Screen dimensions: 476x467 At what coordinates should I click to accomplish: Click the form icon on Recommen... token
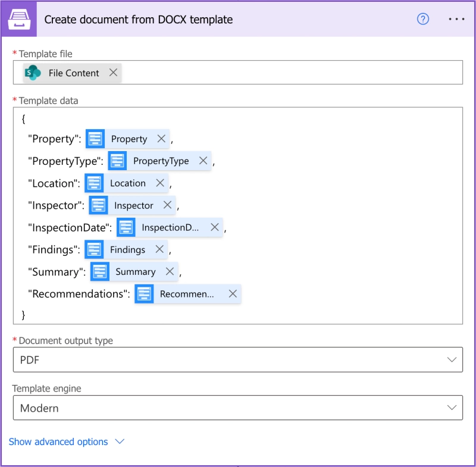144,294
